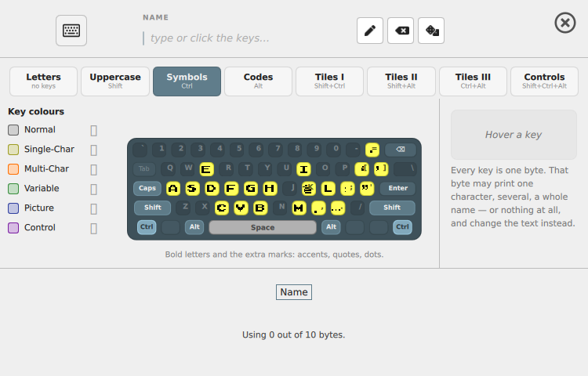Open the Tiles II tab
This screenshot has width=588, height=376.
(401, 81)
